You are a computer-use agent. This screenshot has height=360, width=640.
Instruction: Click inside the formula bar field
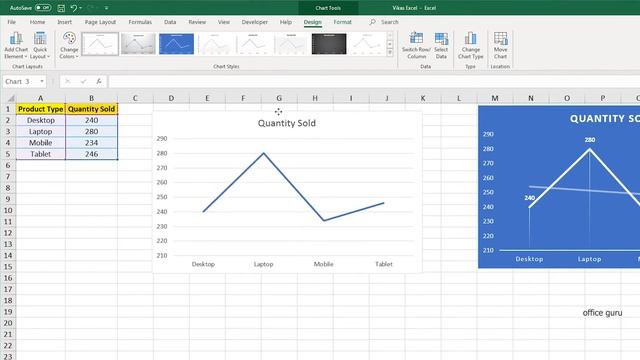pos(373,82)
